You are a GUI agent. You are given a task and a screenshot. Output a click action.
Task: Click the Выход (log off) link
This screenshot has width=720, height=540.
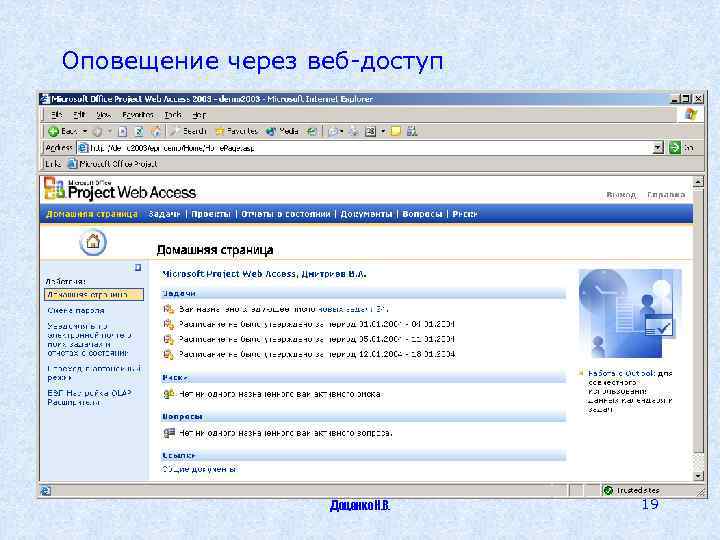pyautogui.click(x=621, y=195)
